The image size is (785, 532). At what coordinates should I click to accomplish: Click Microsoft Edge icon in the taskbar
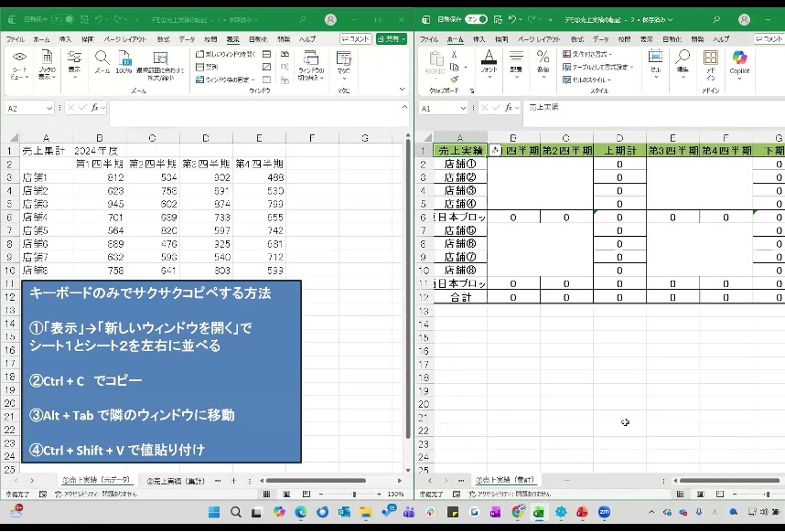pos(300,512)
